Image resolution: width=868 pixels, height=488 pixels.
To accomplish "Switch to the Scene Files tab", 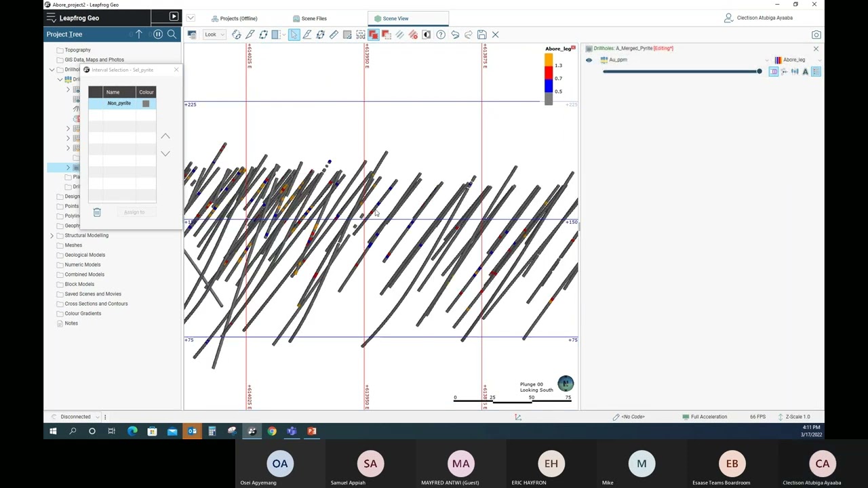I will coord(309,18).
